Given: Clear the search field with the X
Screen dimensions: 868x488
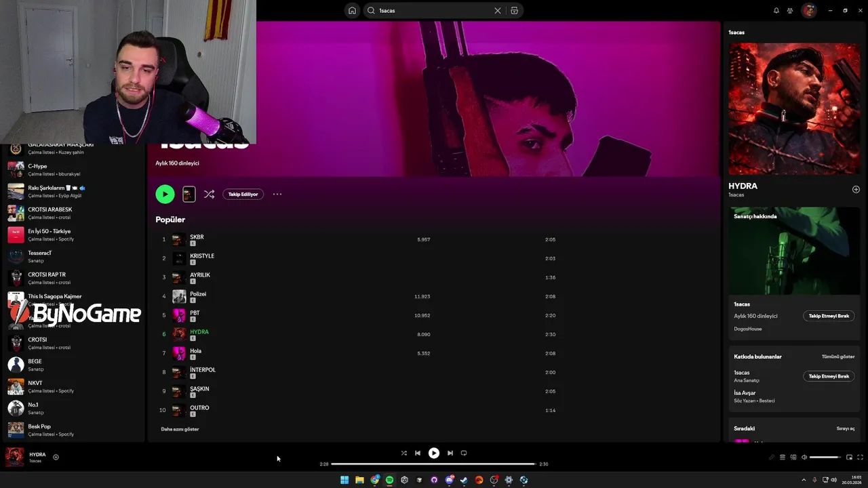Looking at the screenshot, I should tap(498, 10).
